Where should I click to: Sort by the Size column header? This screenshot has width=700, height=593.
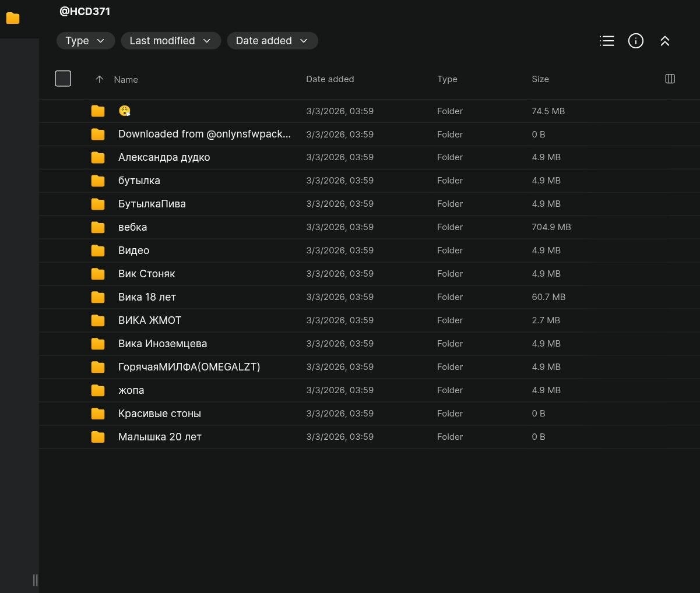[x=540, y=79]
